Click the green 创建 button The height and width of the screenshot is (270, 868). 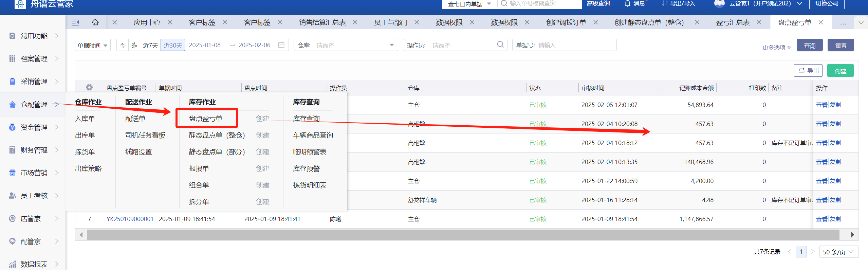tap(840, 71)
